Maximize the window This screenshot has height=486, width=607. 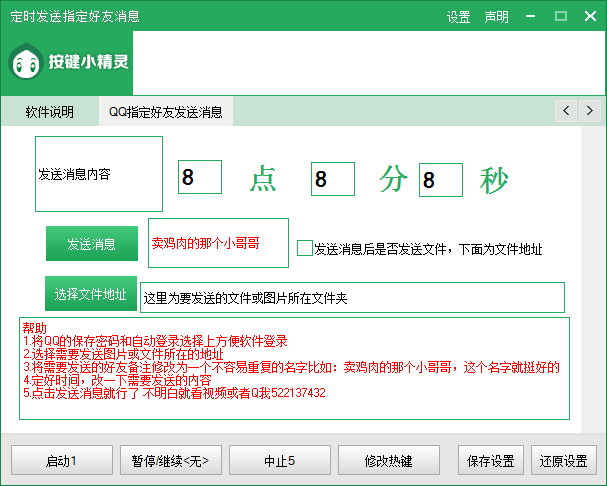(561, 16)
